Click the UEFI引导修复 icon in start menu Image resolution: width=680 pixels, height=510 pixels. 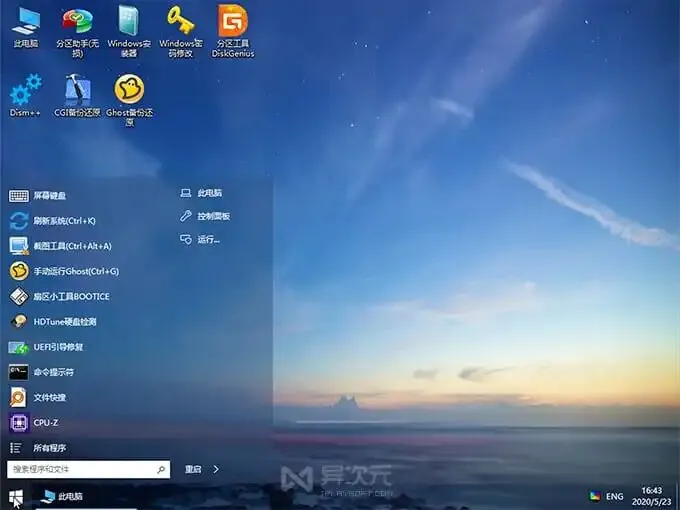click(19, 347)
